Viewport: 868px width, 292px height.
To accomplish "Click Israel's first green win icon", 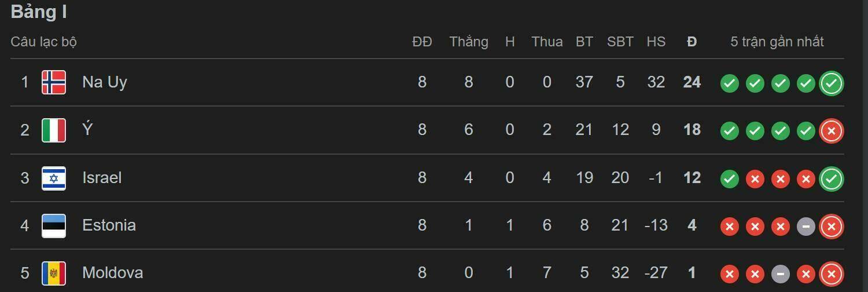I will [729, 179].
